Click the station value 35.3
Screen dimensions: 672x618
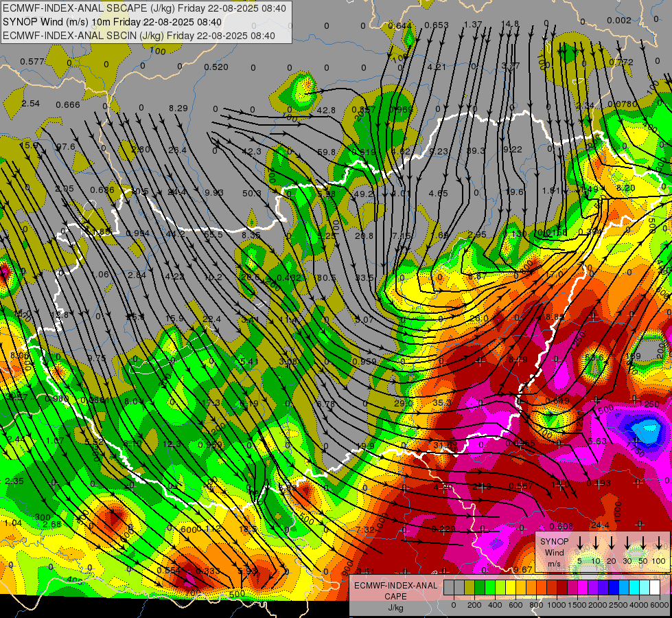(x=442, y=402)
